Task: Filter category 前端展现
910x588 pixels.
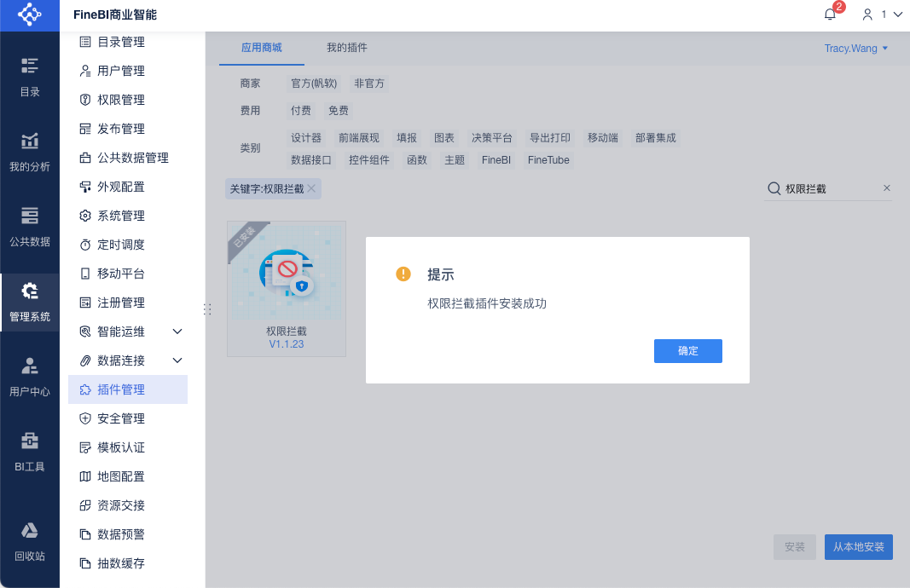Action: tap(359, 138)
